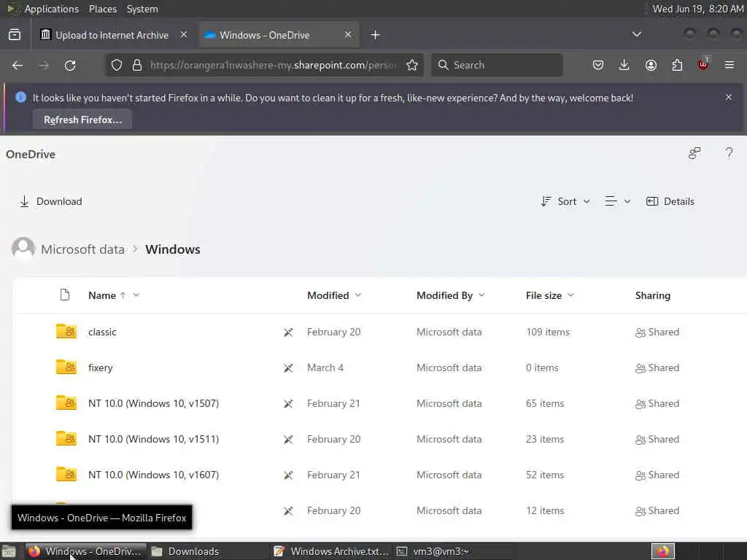Dismiss the Firefox refresh notification bar
Viewport: 747px width, 560px height.
(729, 97)
